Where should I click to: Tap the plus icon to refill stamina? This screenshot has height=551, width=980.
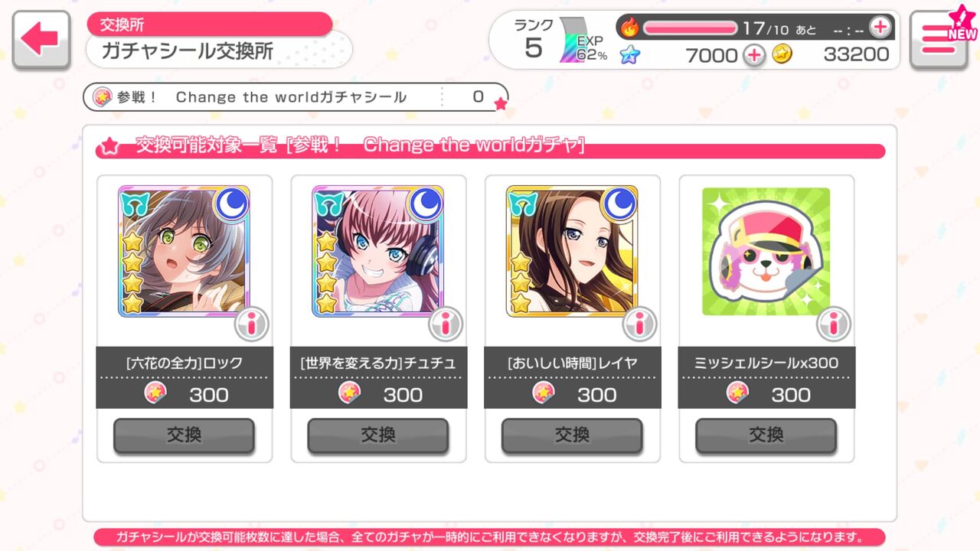880,28
